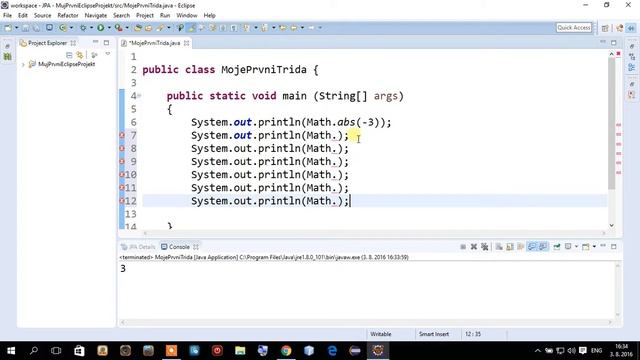Click the editor scroll down arrow

(611, 225)
